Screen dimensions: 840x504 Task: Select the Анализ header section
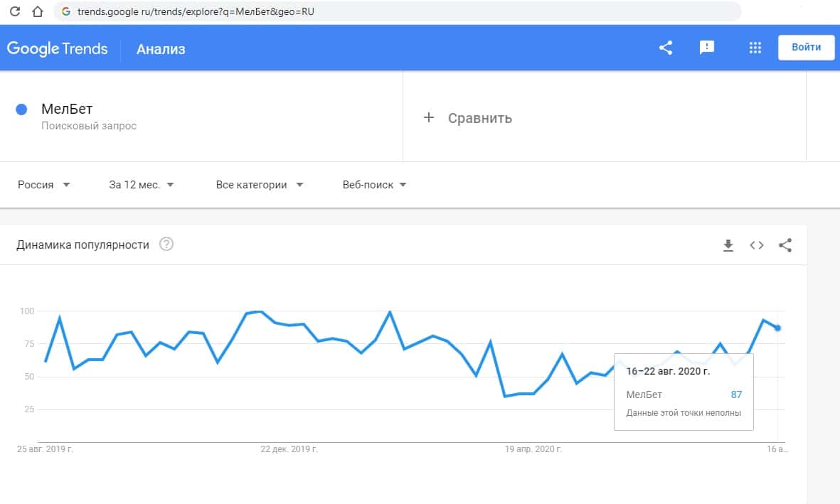[161, 49]
